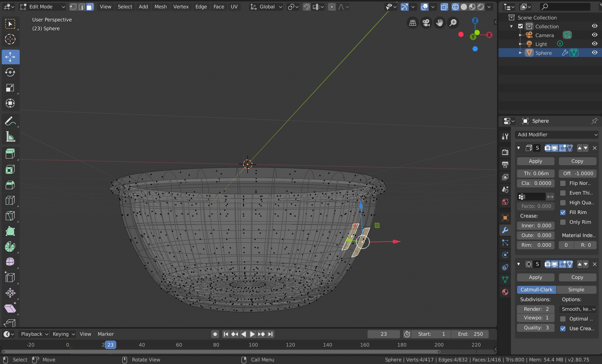The height and width of the screenshot is (364, 602).
Task: Select the Select Box tool
Action: click(10, 24)
